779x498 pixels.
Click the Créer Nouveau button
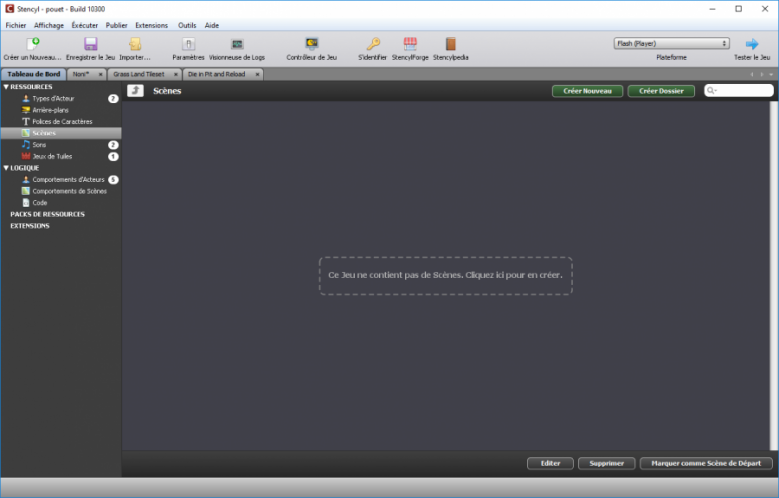point(587,91)
